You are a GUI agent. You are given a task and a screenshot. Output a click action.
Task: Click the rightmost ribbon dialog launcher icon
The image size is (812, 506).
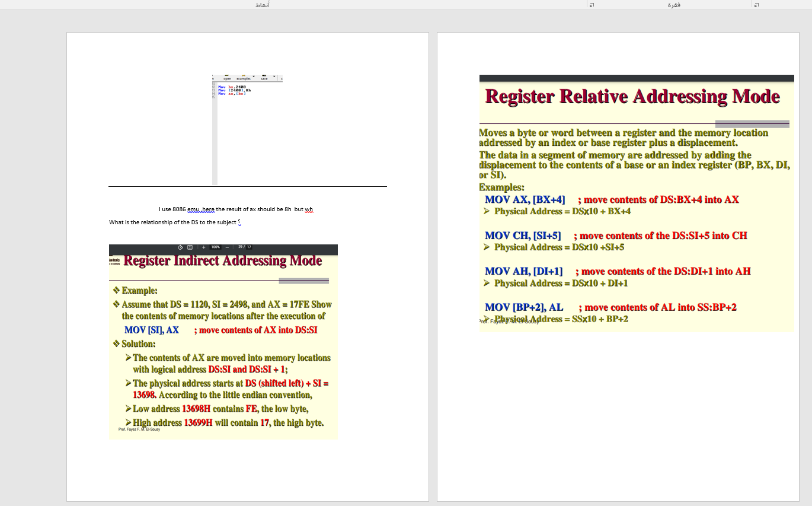coord(756,4)
